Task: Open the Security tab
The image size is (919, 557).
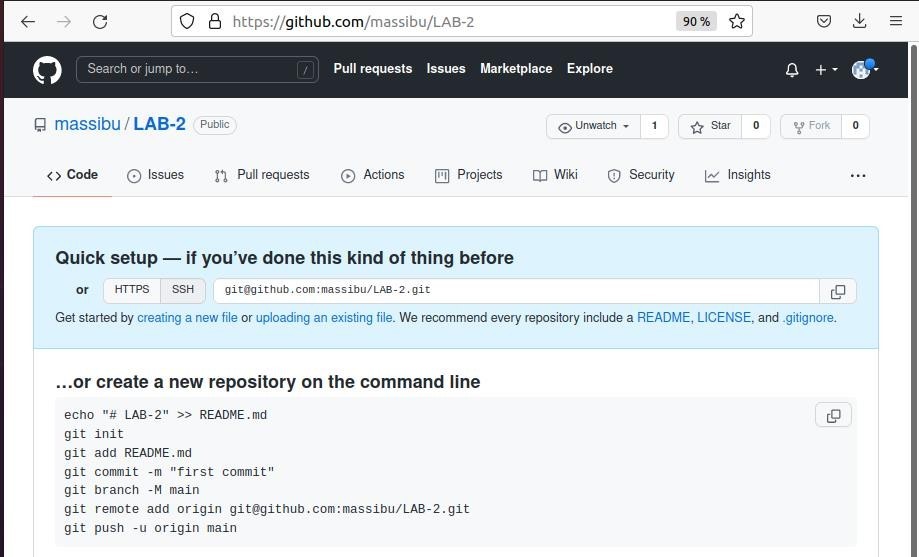Action: (641, 175)
